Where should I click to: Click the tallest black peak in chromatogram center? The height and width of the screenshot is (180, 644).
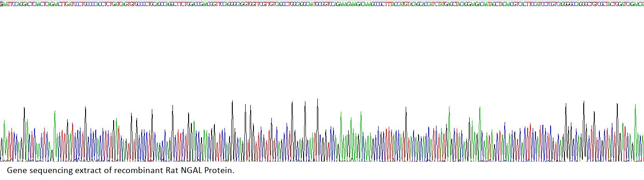tap(317, 129)
